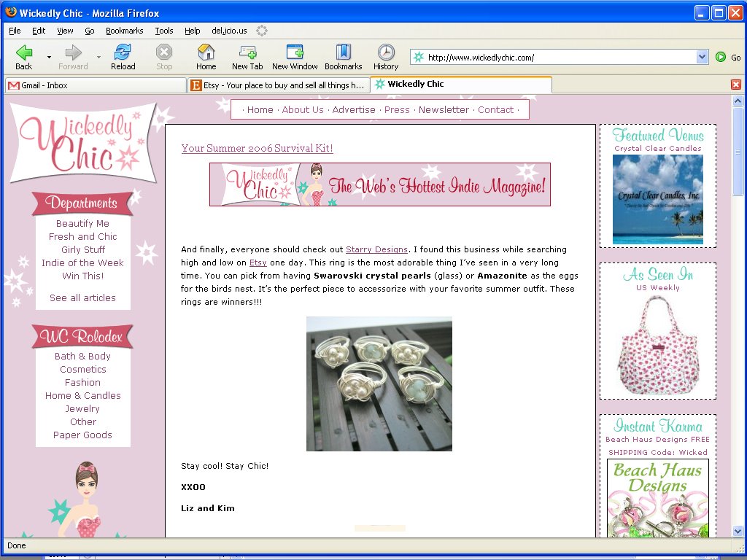Click the page scrollbar down arrow

click(x=738, y=531)
